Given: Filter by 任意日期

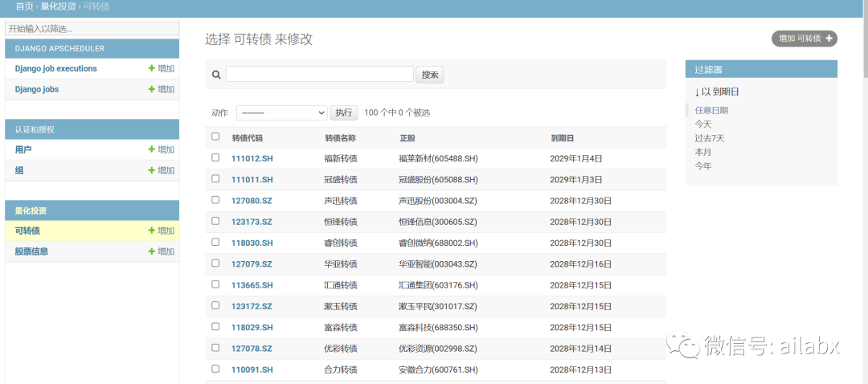Looking at the screenshot, I should [x=711, y=110].
